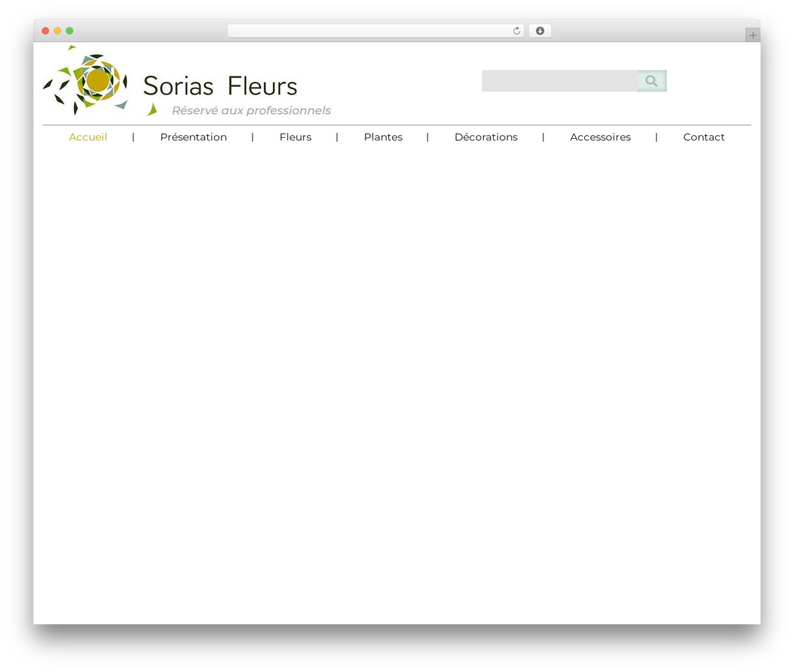
Task: Browse the Accessoires section
Action: [x=600, y=137]
